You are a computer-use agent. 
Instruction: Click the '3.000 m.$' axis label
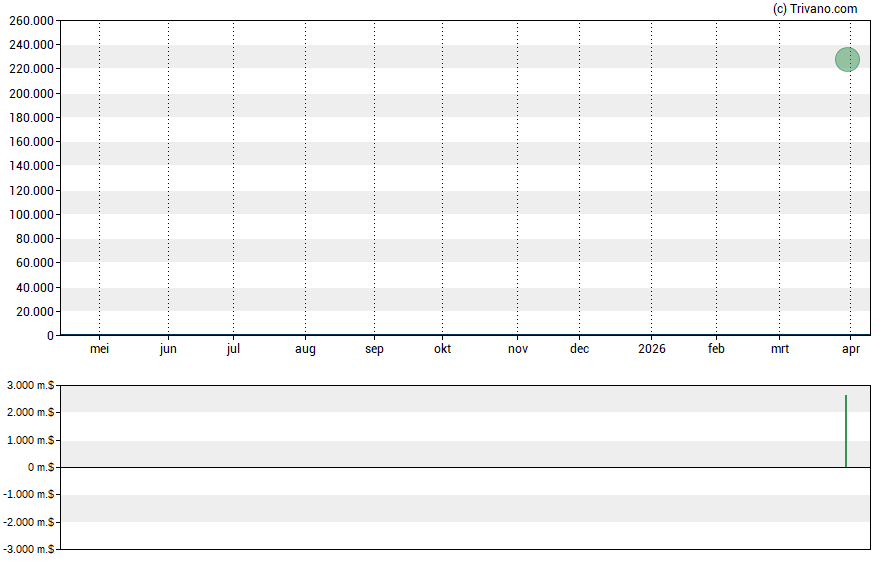tap(30, 385)
